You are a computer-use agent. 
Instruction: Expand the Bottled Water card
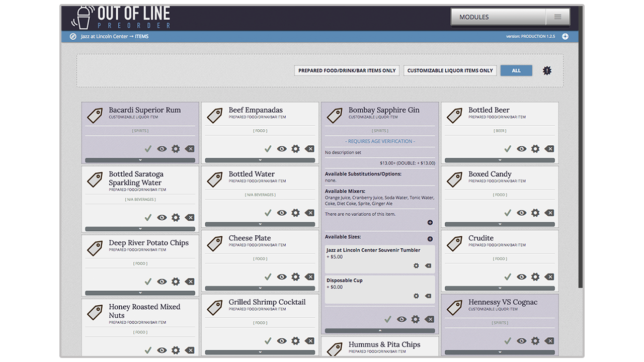click(260, 224)
